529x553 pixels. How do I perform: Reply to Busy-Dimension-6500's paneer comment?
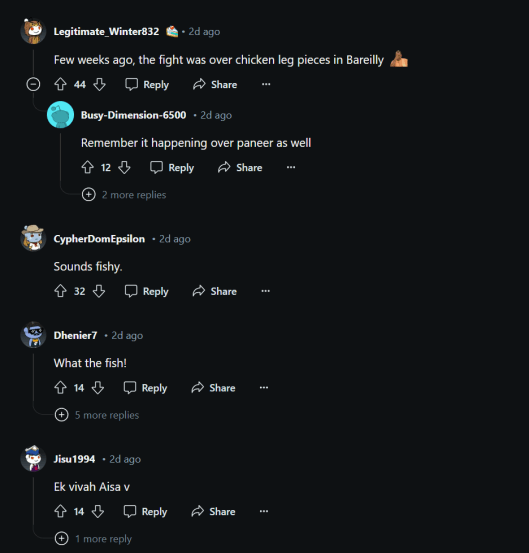tap(172, 167)
